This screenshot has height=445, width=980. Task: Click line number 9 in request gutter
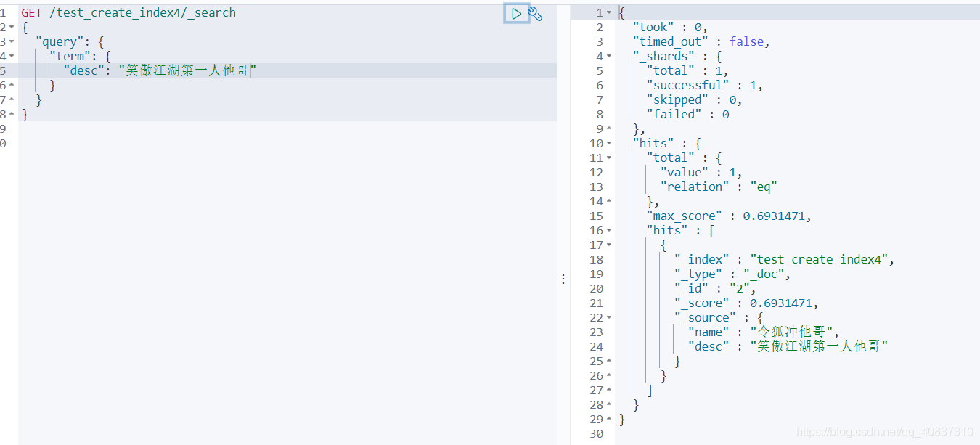pos(4,128)
